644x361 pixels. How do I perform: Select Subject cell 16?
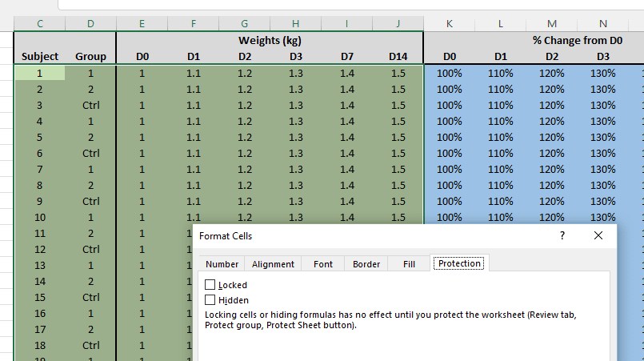(40, 313)
